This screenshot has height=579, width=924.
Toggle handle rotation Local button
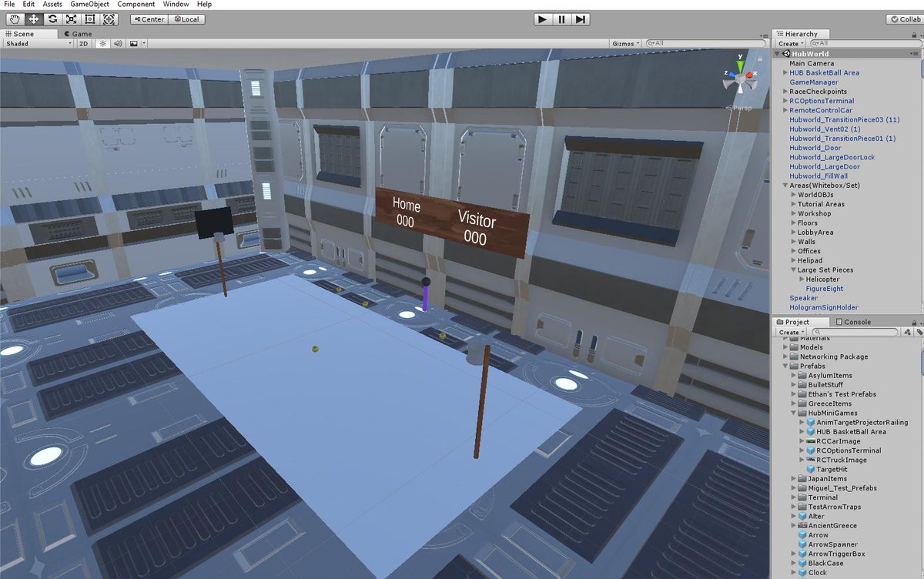point(187,19)
